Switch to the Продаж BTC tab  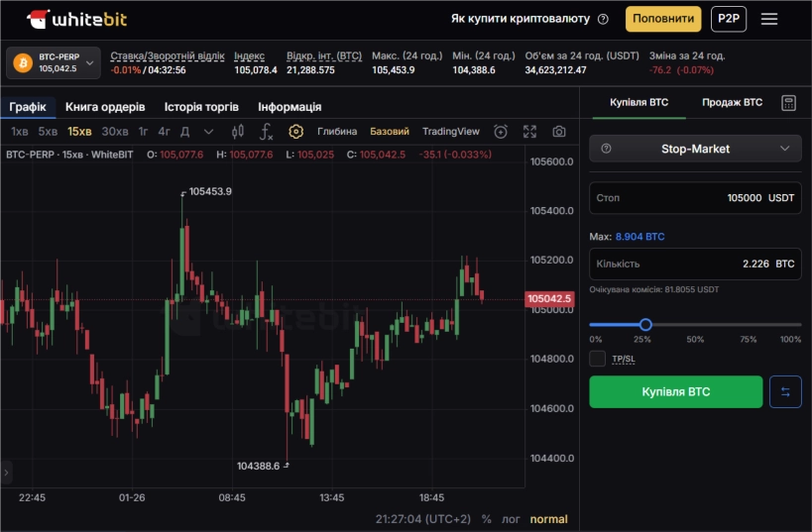pyautogui.click(x=732, y=102)
